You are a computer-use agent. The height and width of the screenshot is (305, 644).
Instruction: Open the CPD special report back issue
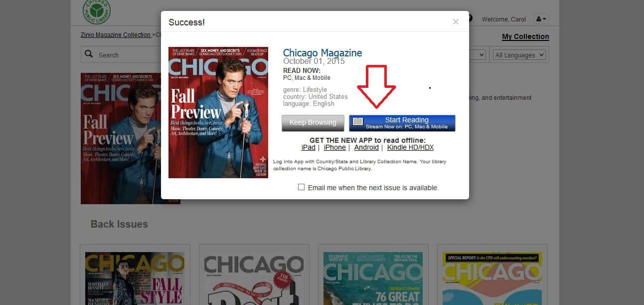click(x=492, y=278)
